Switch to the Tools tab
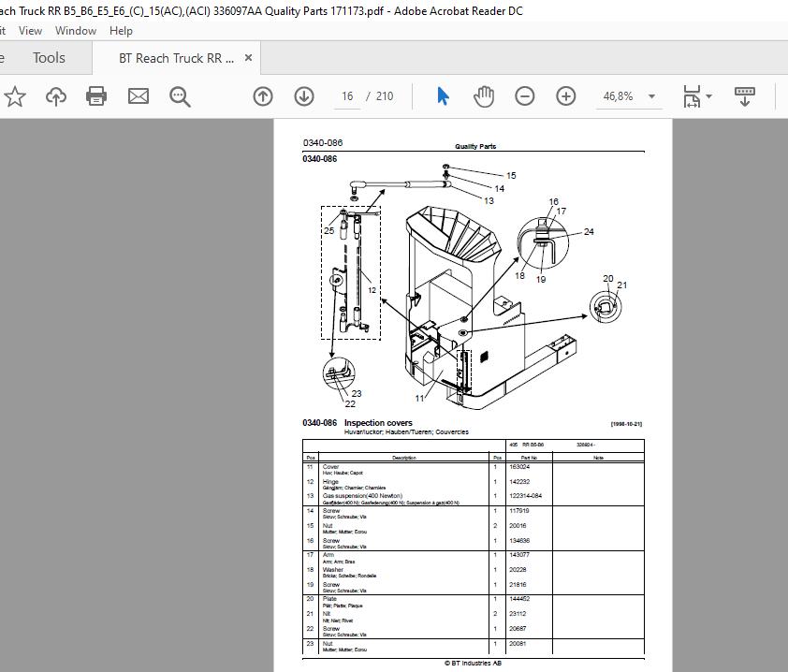 (49, 58)
